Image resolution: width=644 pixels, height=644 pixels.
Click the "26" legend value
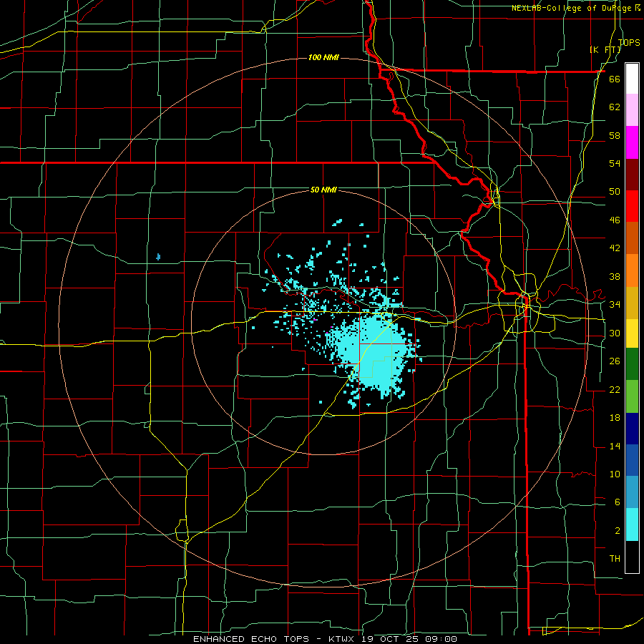tap(615, 361)
